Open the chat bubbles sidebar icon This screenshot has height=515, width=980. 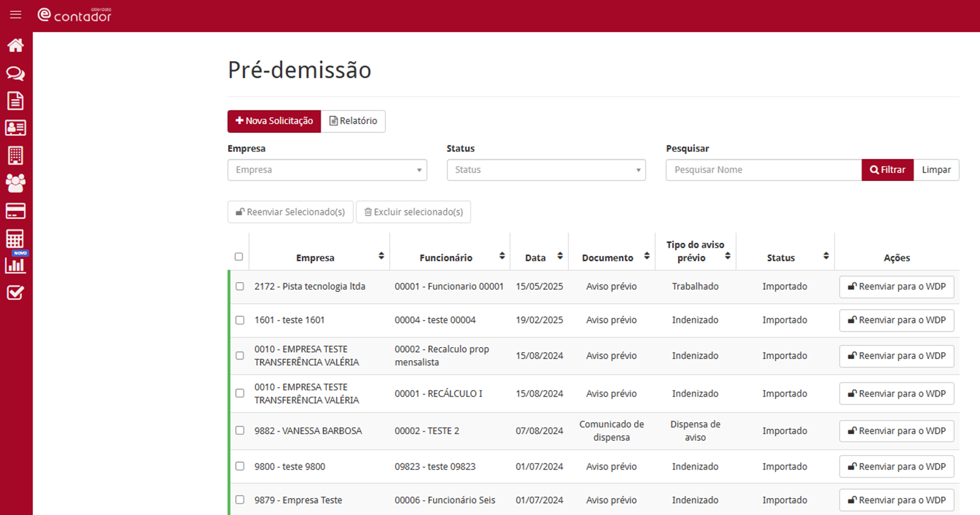pos(15,73)
